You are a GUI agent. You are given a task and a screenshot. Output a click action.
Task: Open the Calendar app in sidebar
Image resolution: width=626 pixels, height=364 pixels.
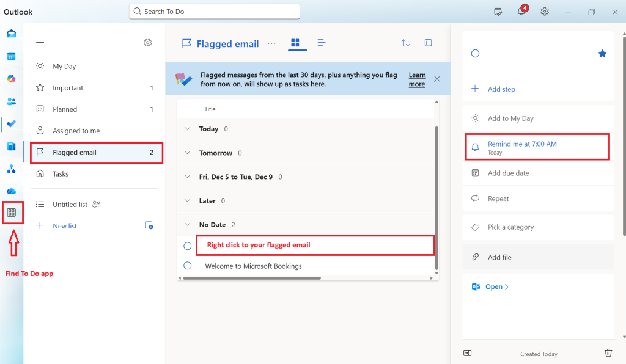pyautogui.click(x=11, y=56)
